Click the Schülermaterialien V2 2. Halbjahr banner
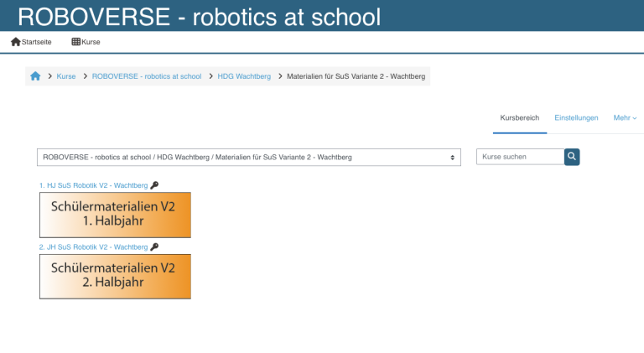Screen dimensions: 644x353 (x=115, y=277)
